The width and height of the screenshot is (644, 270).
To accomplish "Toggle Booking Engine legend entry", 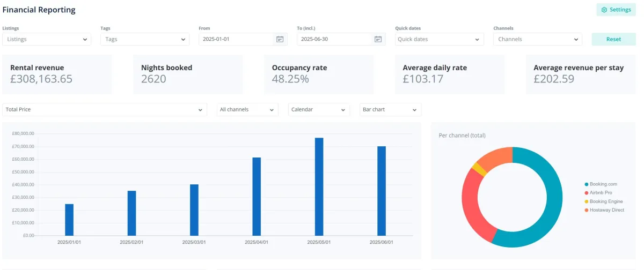I will click(x=606, y=201).
